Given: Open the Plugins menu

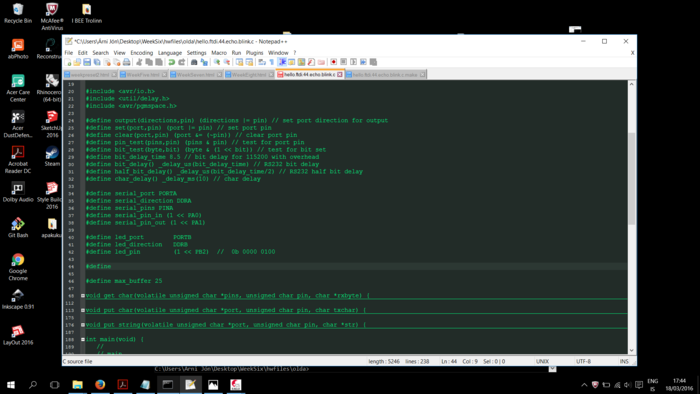Looking at the screenshot, I should (254, 53).
